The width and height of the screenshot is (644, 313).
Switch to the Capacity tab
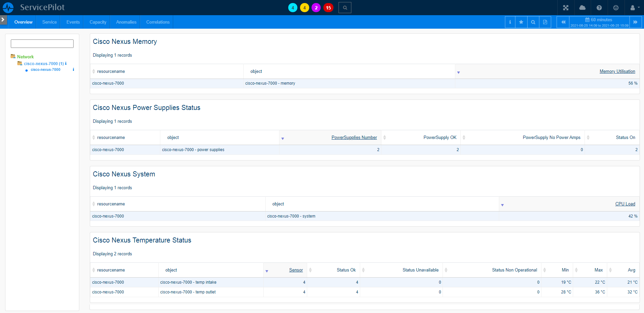98,22
